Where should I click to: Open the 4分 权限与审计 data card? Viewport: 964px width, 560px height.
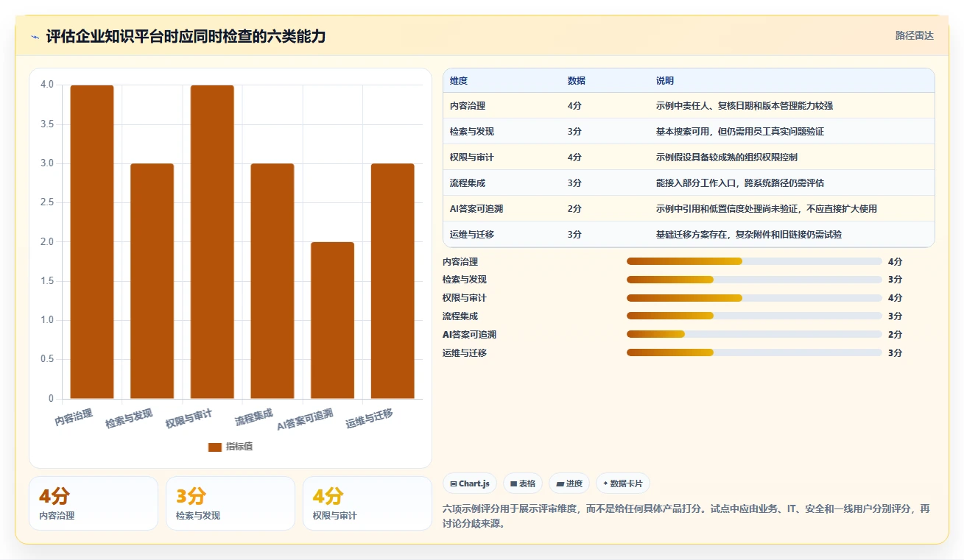[x=367, y=503]
